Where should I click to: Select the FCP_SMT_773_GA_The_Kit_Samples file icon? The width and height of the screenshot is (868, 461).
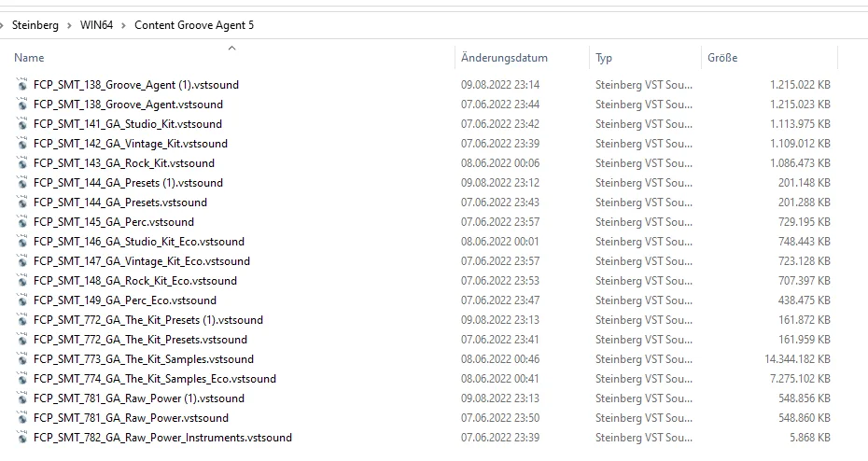click(21, 359)
